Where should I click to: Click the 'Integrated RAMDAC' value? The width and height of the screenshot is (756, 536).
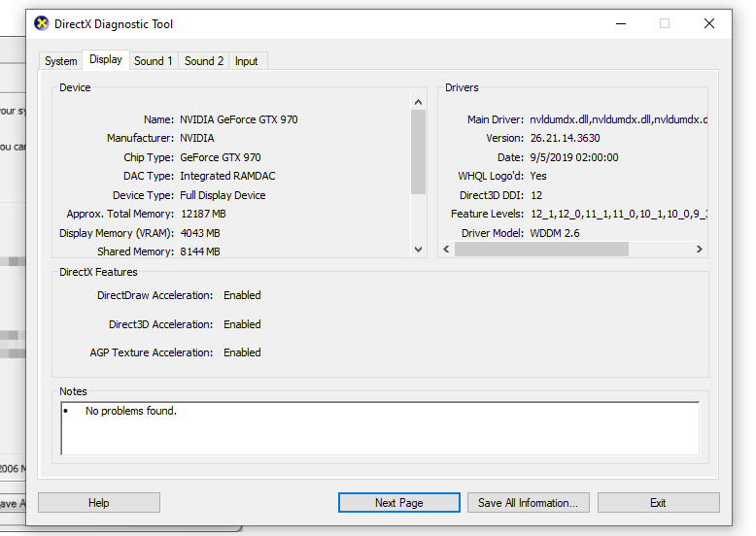click(x=227, y=177)
